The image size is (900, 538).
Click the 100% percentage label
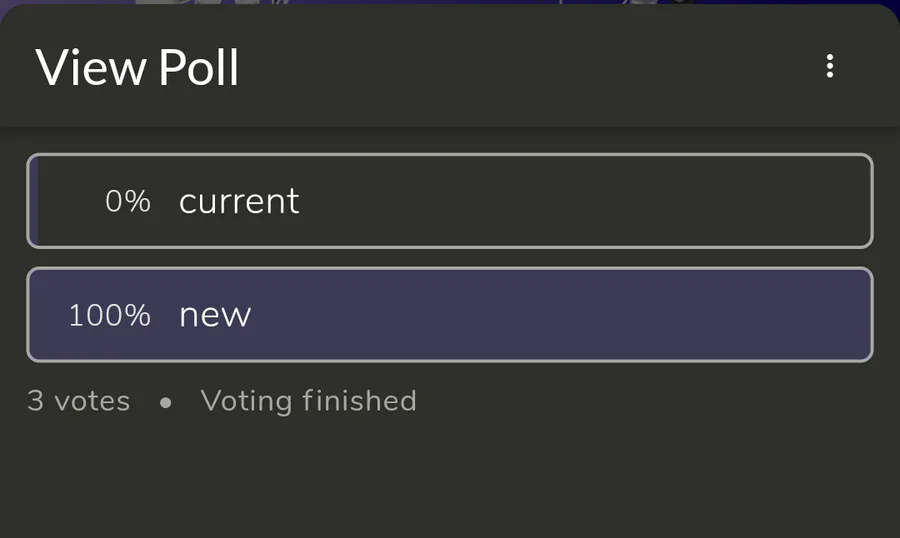[x=110, y=315]
